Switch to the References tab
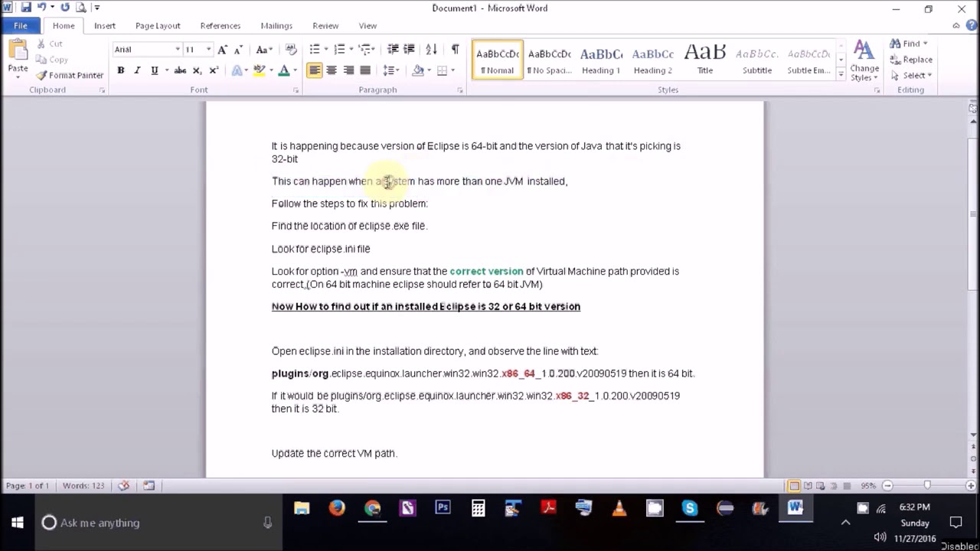Viewport: 980px width, 551px height. tap(220, 25)
